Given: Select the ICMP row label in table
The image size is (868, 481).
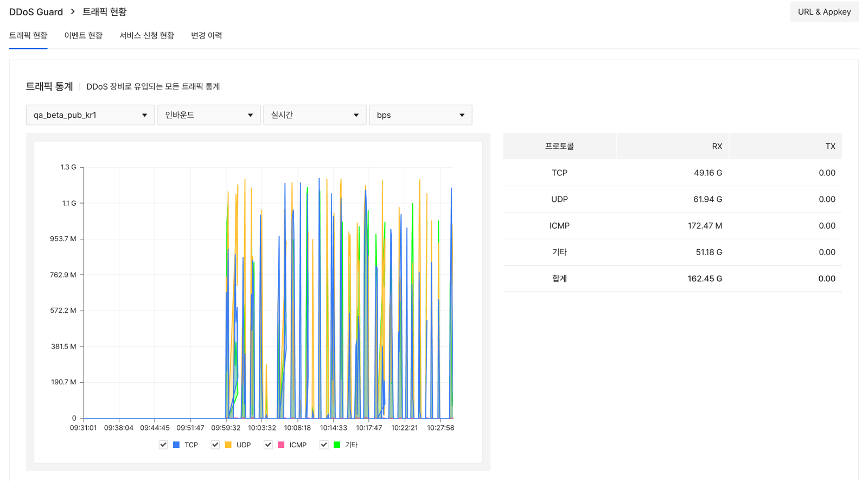Looking at the screenshot, I should pos(559,226).
